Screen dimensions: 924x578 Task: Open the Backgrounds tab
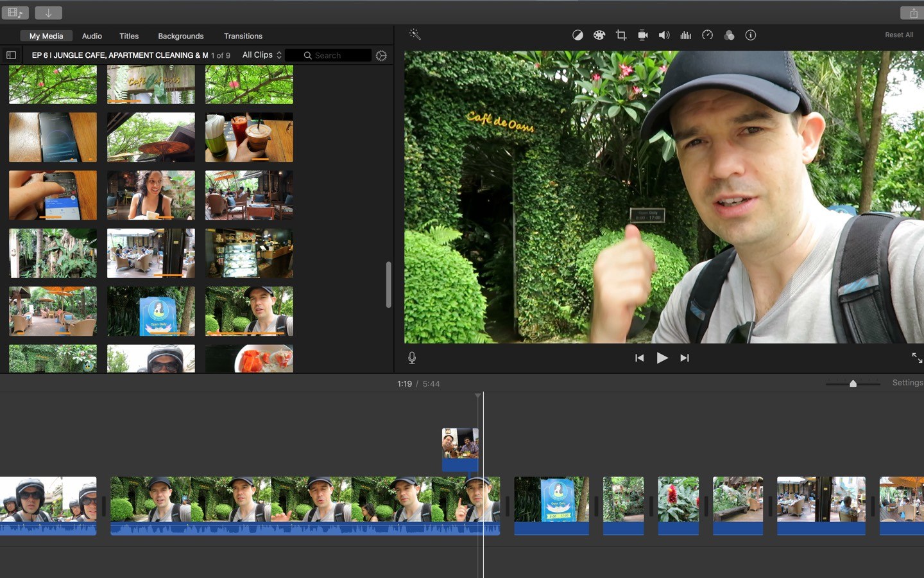tap(181, 36)
